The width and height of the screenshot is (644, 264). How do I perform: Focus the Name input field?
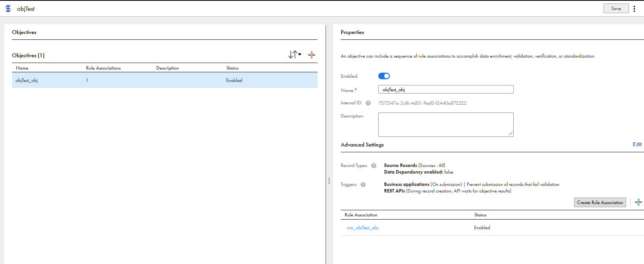click(x=446, y=89)
